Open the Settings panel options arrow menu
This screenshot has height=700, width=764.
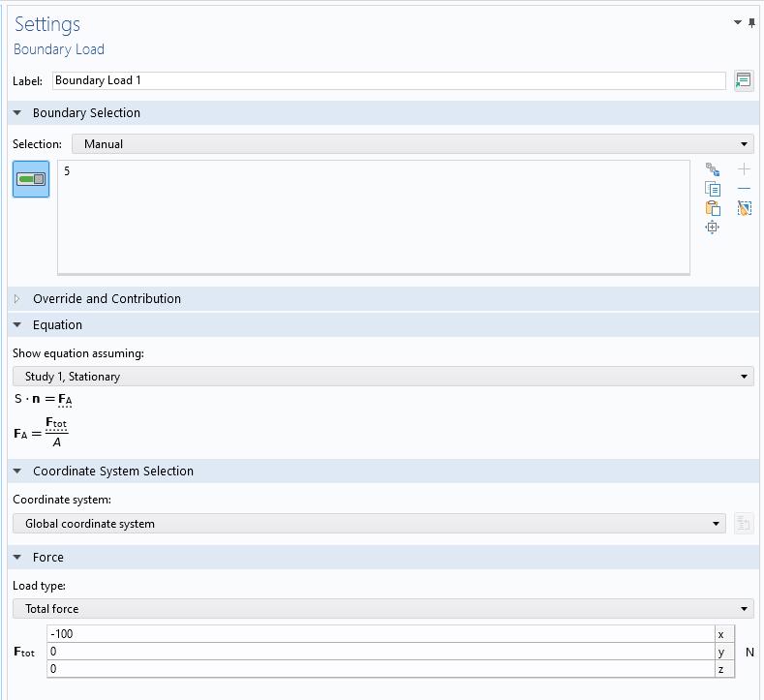point(739,23)
